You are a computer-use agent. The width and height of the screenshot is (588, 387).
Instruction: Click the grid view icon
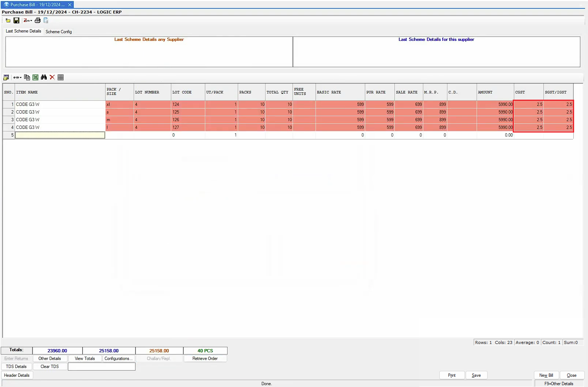61,77
